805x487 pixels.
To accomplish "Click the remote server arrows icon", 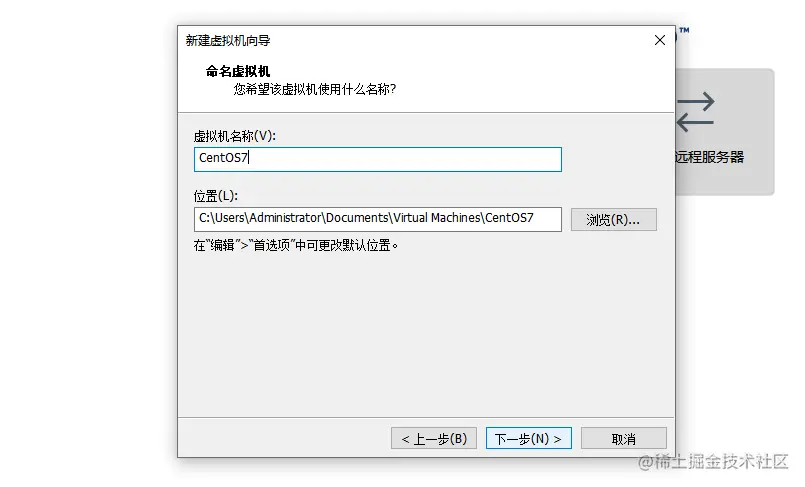I will (x=696, y=112).
